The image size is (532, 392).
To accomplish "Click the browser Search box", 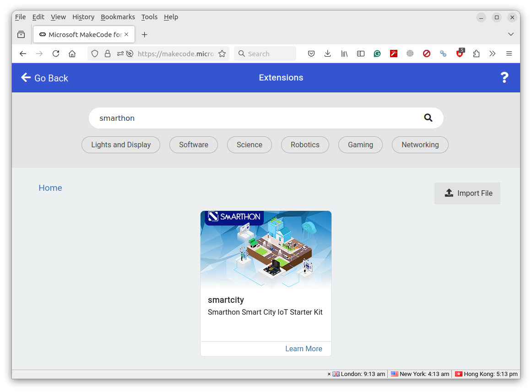I will 265,54.
